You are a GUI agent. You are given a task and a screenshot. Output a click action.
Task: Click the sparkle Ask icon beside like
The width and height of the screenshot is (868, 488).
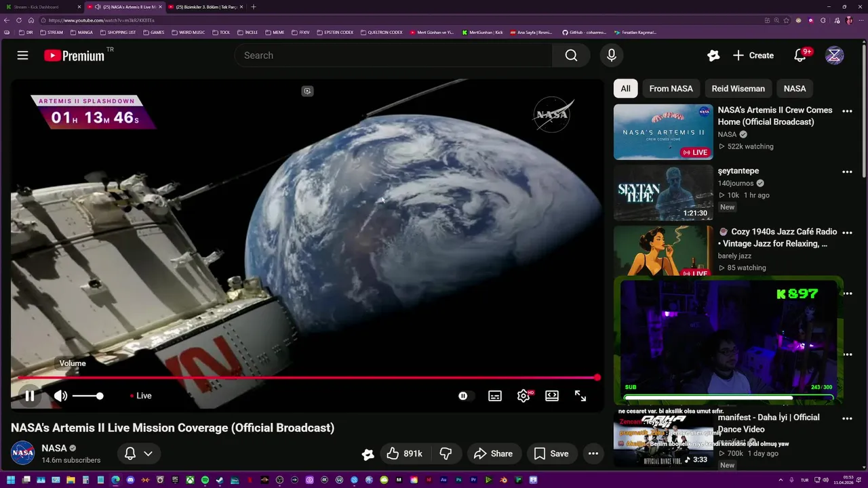point(368,454)
